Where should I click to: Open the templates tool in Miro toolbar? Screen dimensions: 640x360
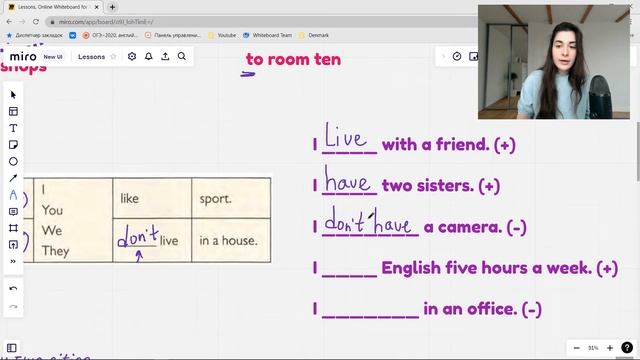[13, 111]
